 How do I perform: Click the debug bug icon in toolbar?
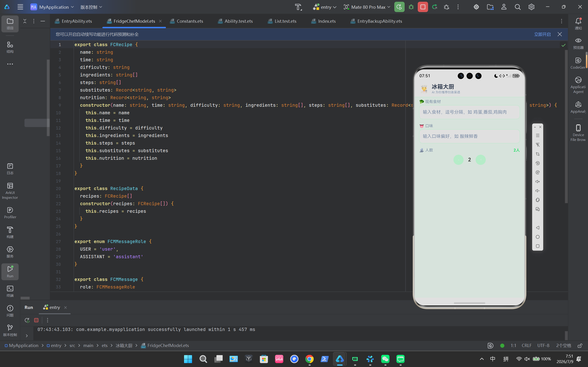click(411, 7)
